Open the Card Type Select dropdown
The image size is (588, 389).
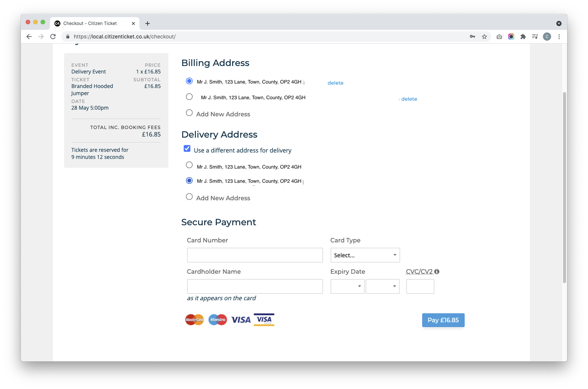pyautogui.click(x=365, y=255)
